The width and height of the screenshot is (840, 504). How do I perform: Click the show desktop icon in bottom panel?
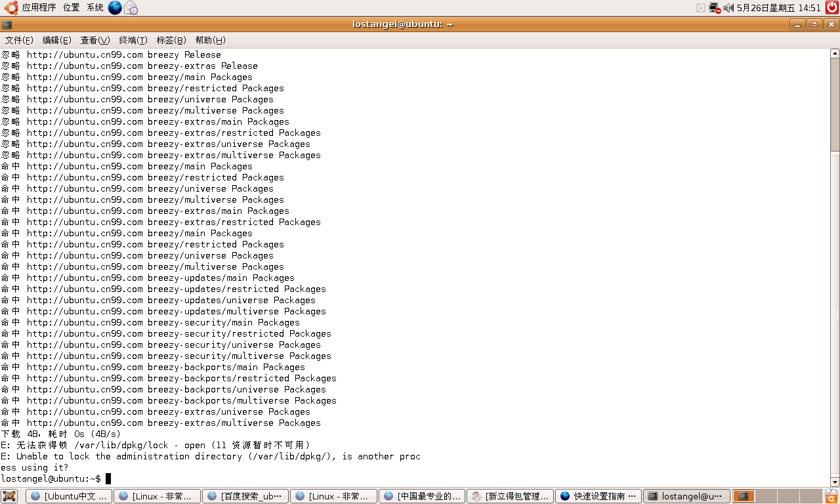click(x=9, y=496)
